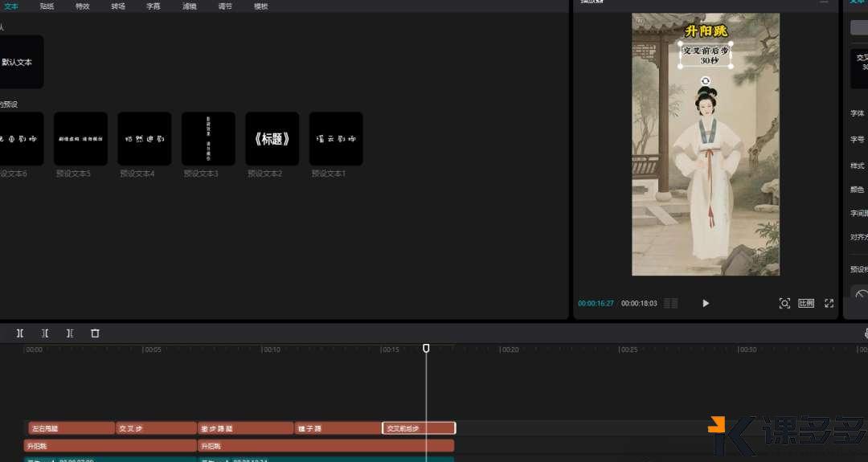868x462 pixels.
Task: Click the 交叉前后步 30秒 text box in preview
Action: 706,55
